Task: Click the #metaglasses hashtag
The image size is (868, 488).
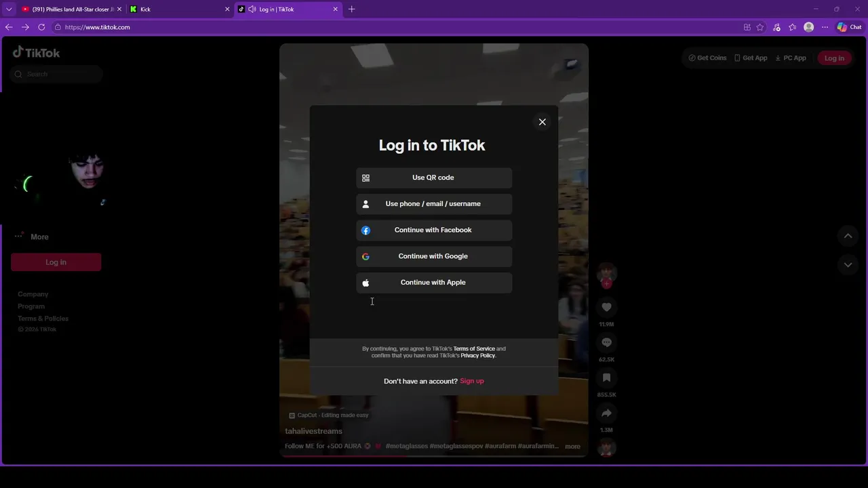Action: pos(407,446)
